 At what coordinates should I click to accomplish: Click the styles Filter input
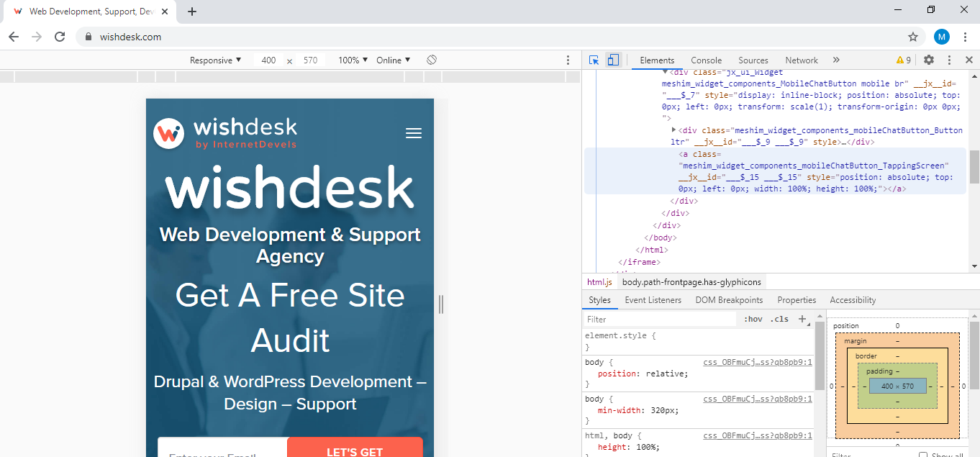pos(661,319)
